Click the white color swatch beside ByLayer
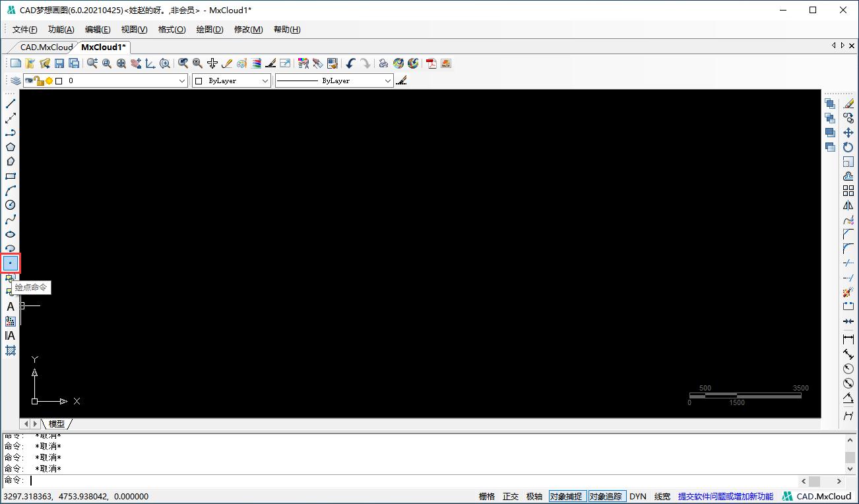This screenshot has width=859, height=504. [199, 81]
